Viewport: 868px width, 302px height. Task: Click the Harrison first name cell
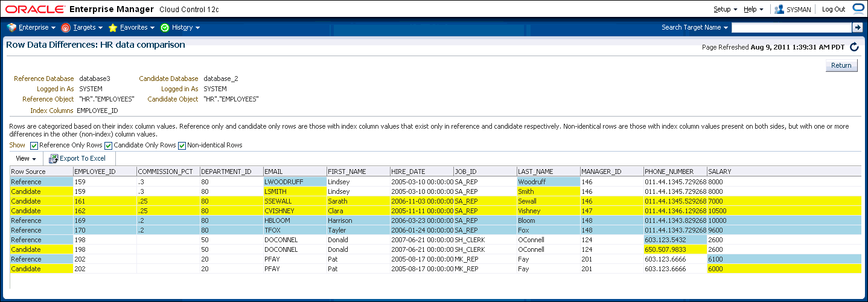pyautogui.click(x=359, y=220)
